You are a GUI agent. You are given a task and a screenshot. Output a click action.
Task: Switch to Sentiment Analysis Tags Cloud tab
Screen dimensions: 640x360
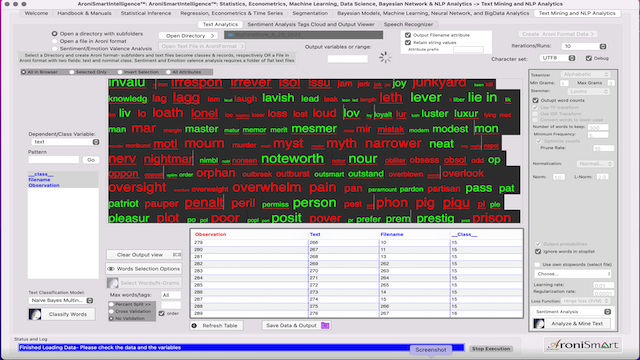311,24
